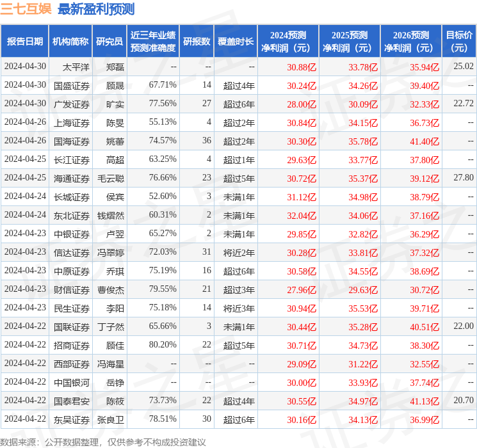
Task: Click 2026 profit value 40.51亿
Action: point(424,327)
